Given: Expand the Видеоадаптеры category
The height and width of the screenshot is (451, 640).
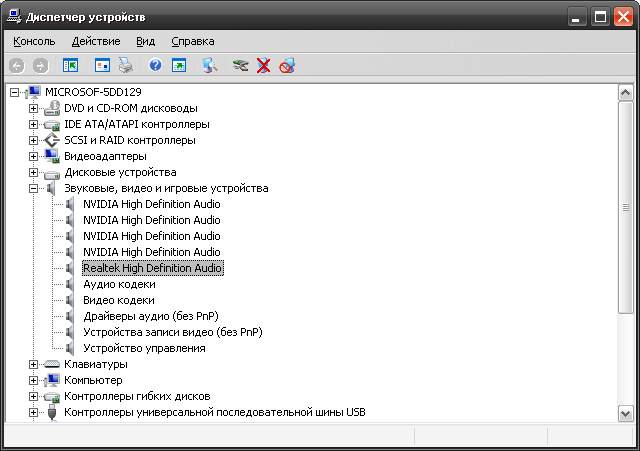Looking at the screenshot, I should pos(33,156).
